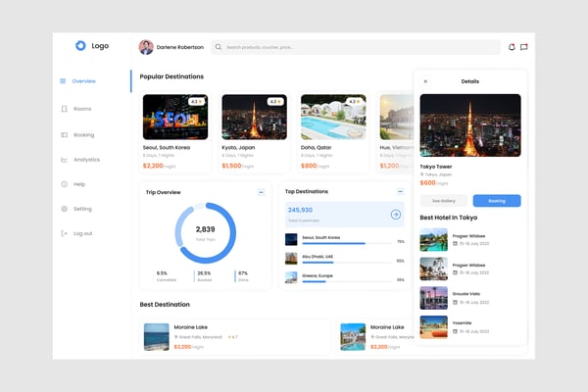The height and width of the screenshot is (392, 588).
Task: Click the "26.5%" booked statistic
Action: click(x=204, y=273)
